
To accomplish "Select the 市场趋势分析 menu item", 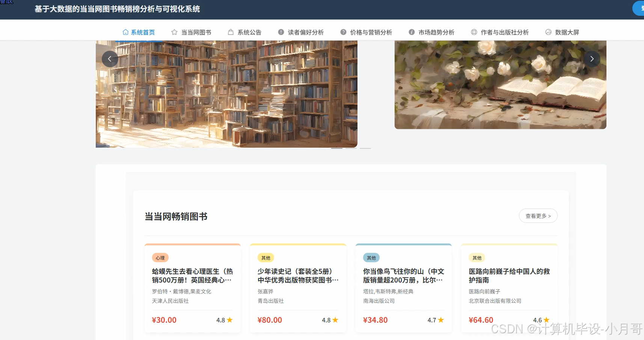I will click(436, 32).
